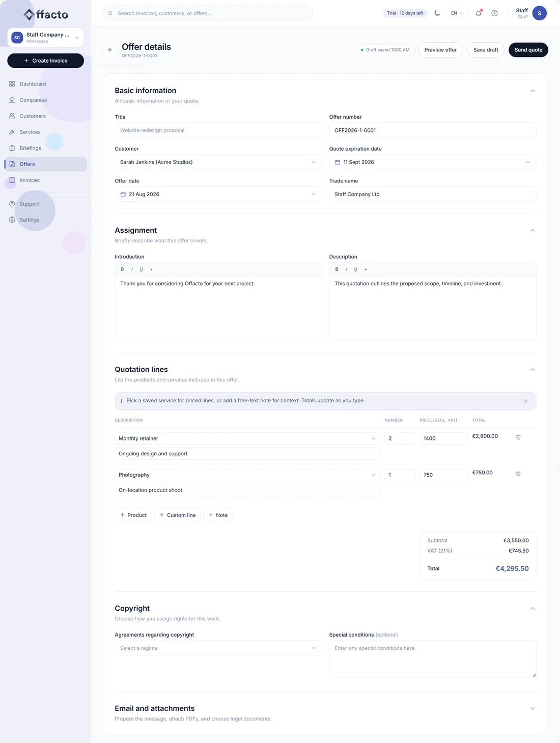560x743 pixels.
Task: Collapse the Copyright section
Action: click(x=533, y=609)
